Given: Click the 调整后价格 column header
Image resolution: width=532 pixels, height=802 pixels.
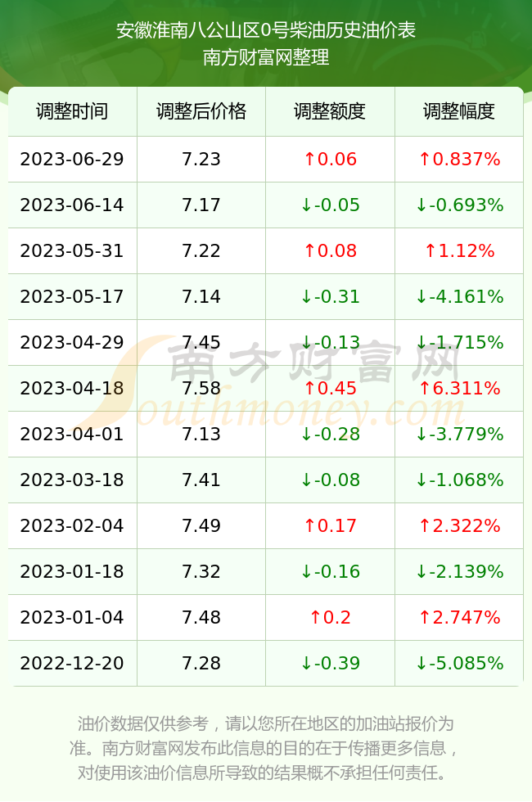Looking at the screenshot, I should (201, 111).
